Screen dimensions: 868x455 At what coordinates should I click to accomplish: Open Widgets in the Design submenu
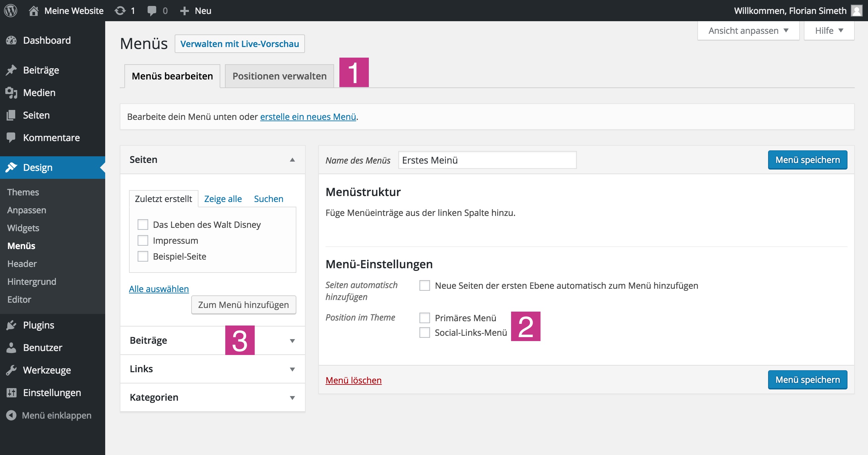[x=23, y=228]
